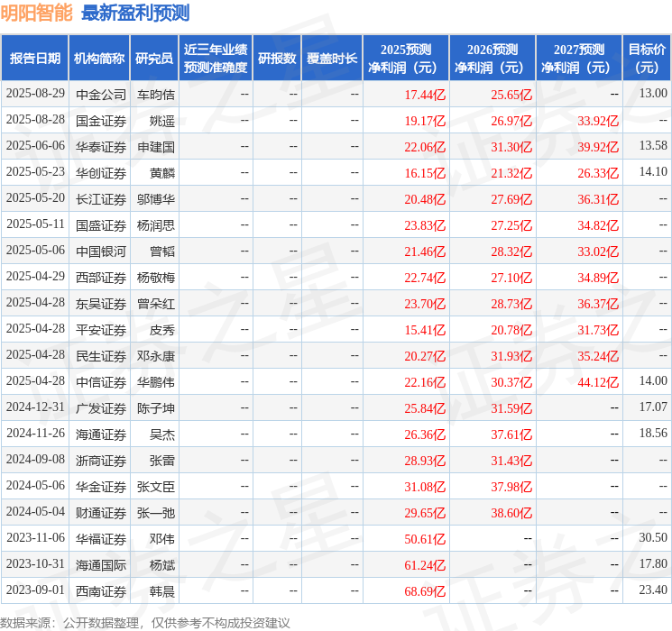
Task: Select analyst name 邓永康
Action: (x=155, y=356)
